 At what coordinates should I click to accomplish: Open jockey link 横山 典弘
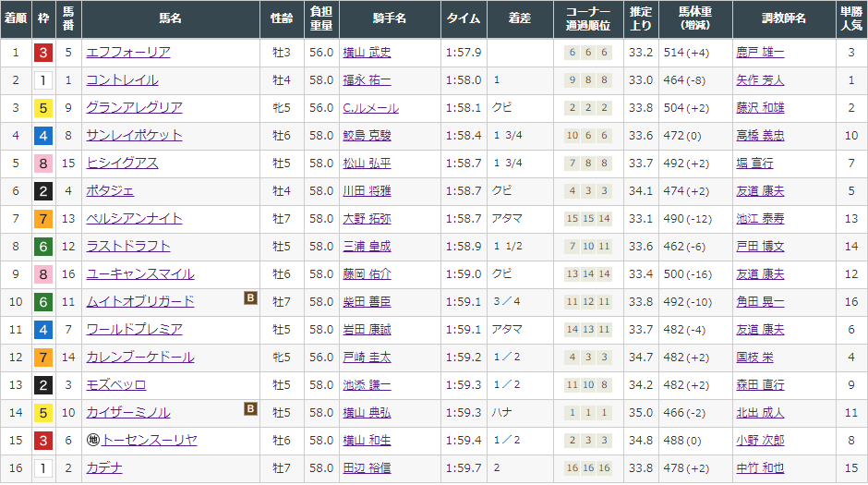pos(367,412)
